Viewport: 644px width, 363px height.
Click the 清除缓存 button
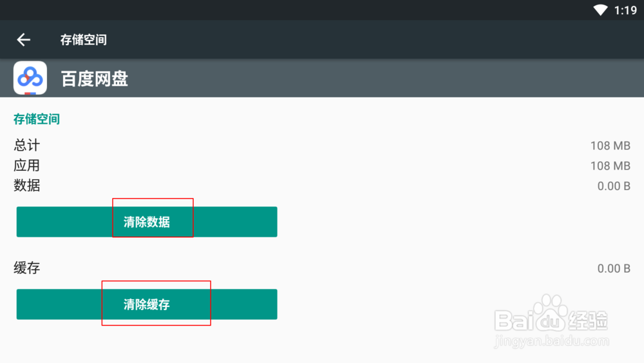(x=147, y=304)
